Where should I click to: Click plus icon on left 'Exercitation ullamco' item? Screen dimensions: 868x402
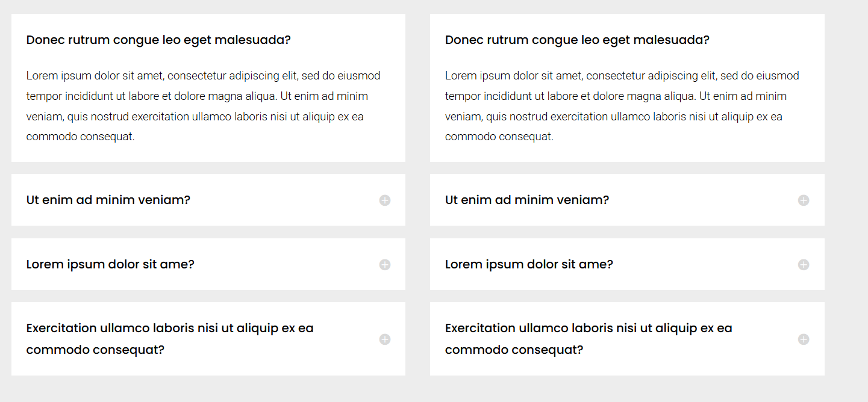tap(385, 339)
